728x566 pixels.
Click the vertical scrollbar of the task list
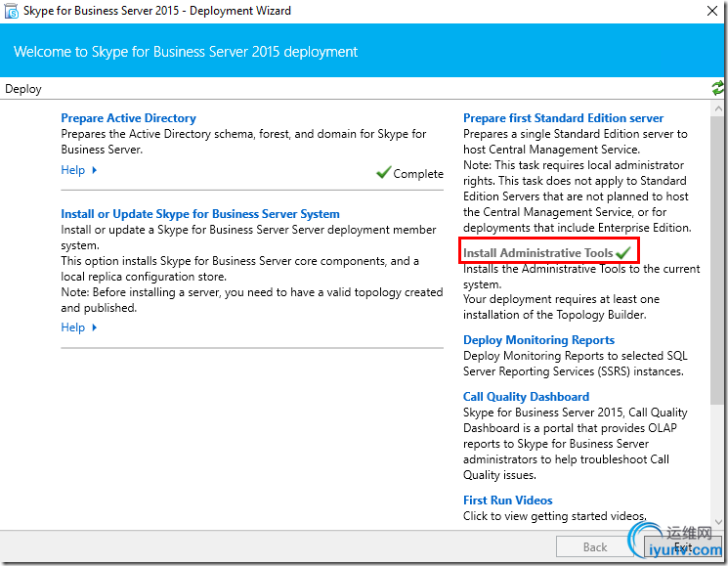tap(718, 264)
